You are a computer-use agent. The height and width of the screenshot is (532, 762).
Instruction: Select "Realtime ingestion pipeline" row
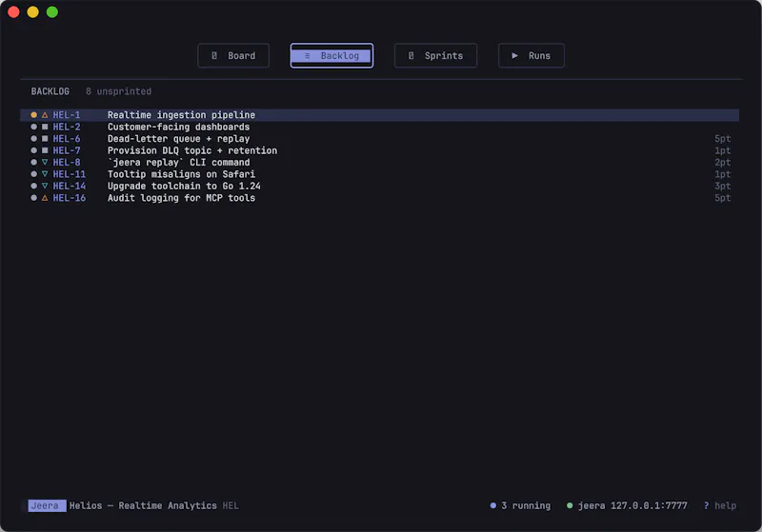(379, 115)
